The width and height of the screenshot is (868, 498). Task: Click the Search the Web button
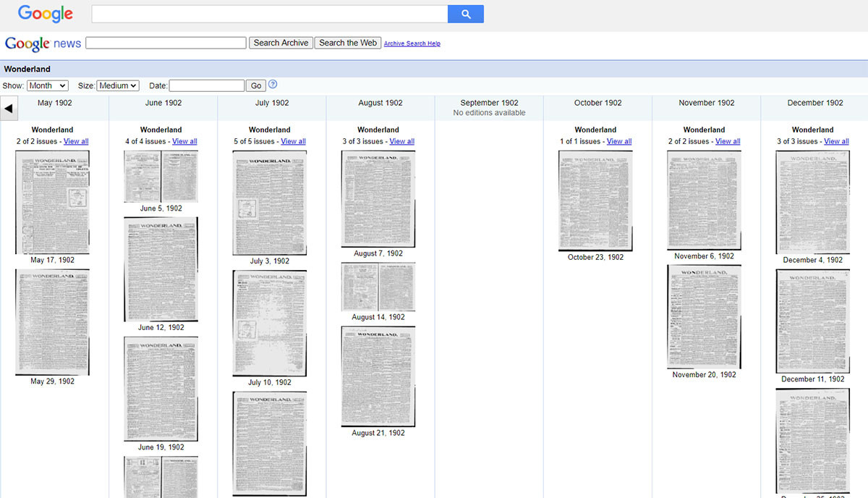pyautogui.click(x=347, y=43)
